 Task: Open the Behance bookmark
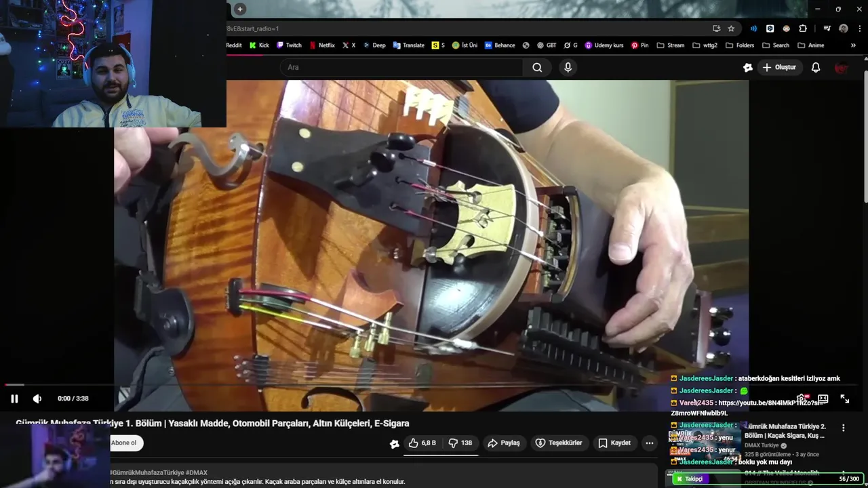click(x=500, y=45)
